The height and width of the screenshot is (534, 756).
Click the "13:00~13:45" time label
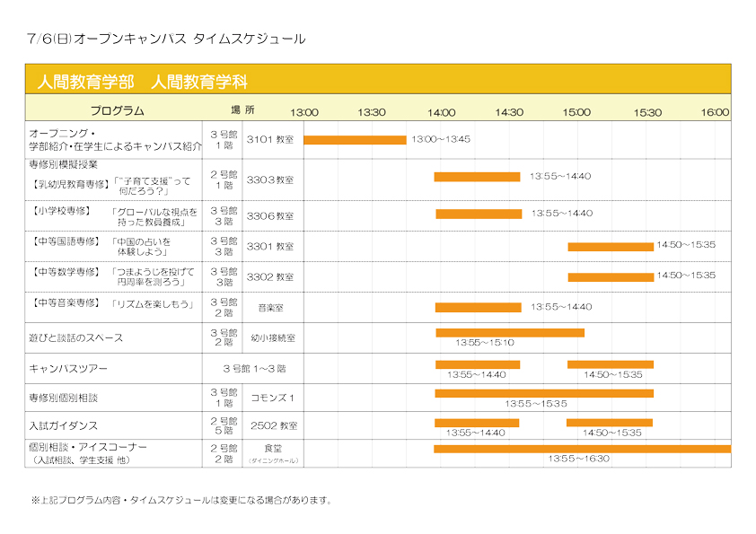point(441,139)
